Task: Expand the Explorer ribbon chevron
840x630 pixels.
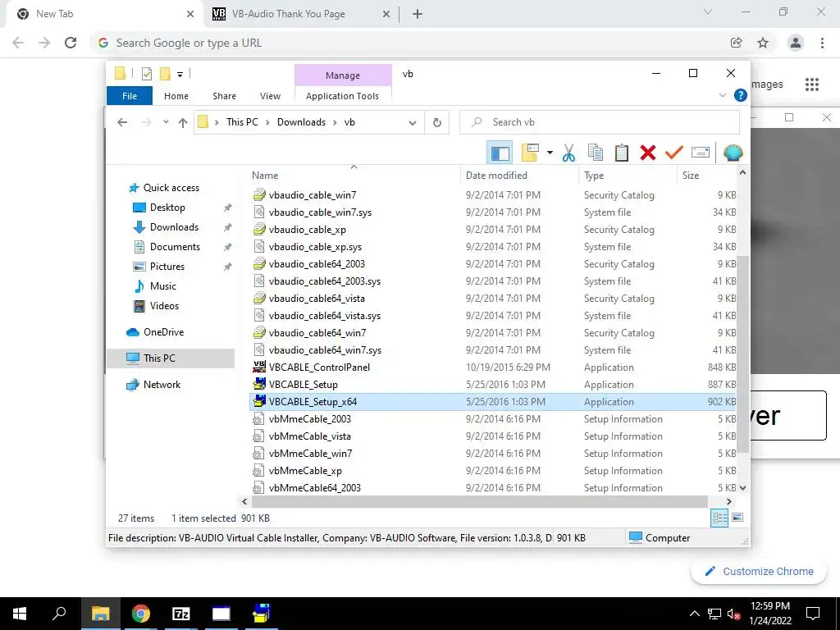Action: coord(722,95)
